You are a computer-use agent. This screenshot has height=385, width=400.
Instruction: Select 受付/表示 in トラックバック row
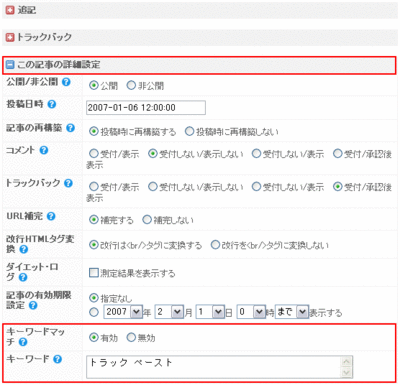point(94,187)
